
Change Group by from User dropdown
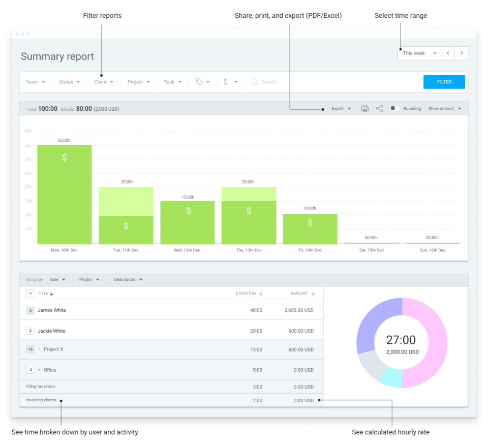pos(57,279)
